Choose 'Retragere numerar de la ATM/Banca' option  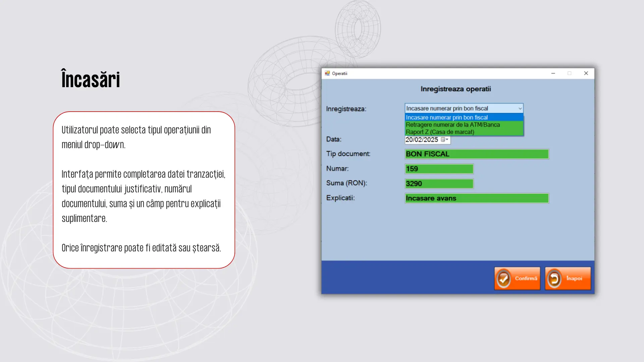464,125
